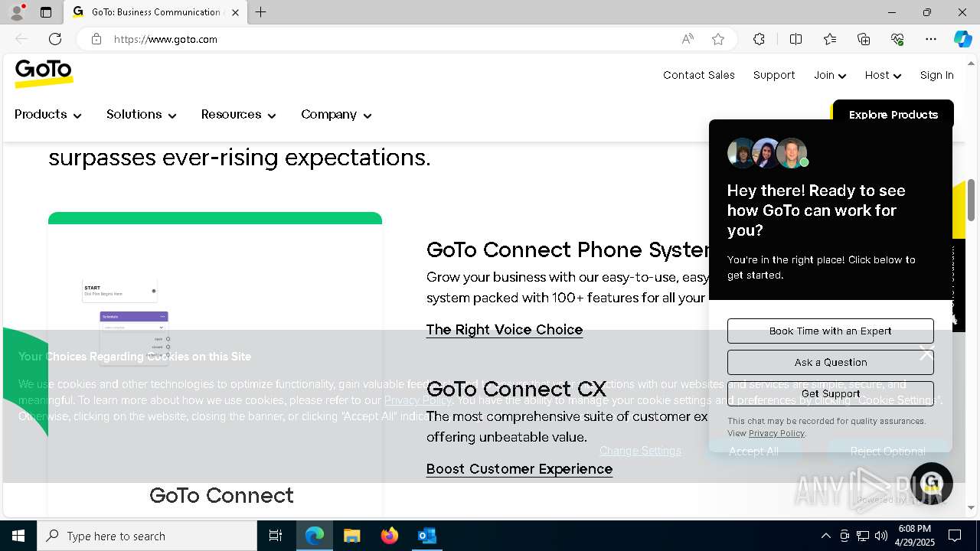
Task: Click Accept All cookies
Action: coord(753,452)
